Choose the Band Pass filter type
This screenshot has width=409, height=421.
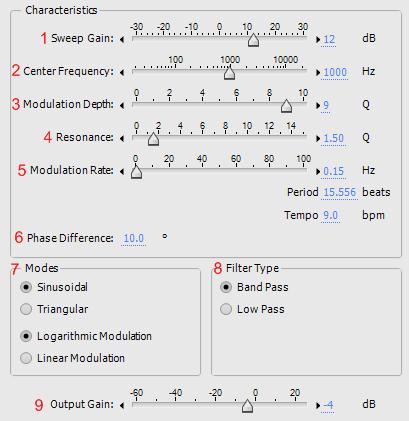click(226, 287)
